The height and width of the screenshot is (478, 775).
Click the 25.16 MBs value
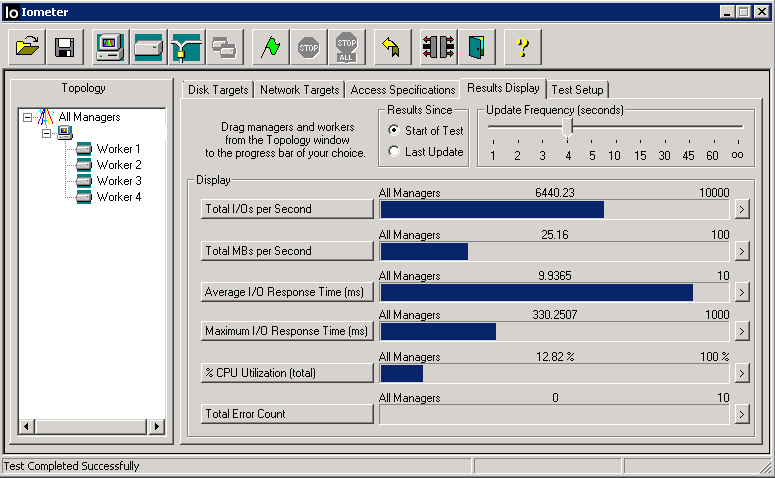click(x=555, y=235)
